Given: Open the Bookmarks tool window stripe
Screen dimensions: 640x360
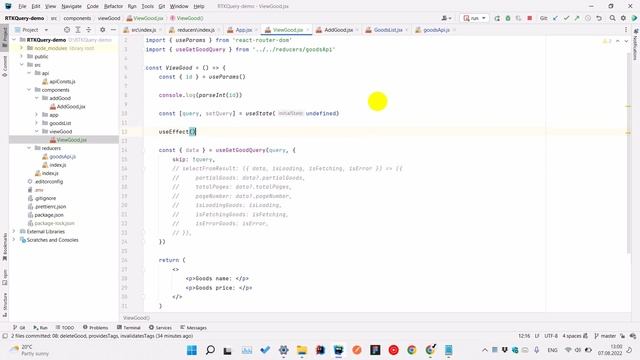Looking at the screenshot, I should [4, 247].
